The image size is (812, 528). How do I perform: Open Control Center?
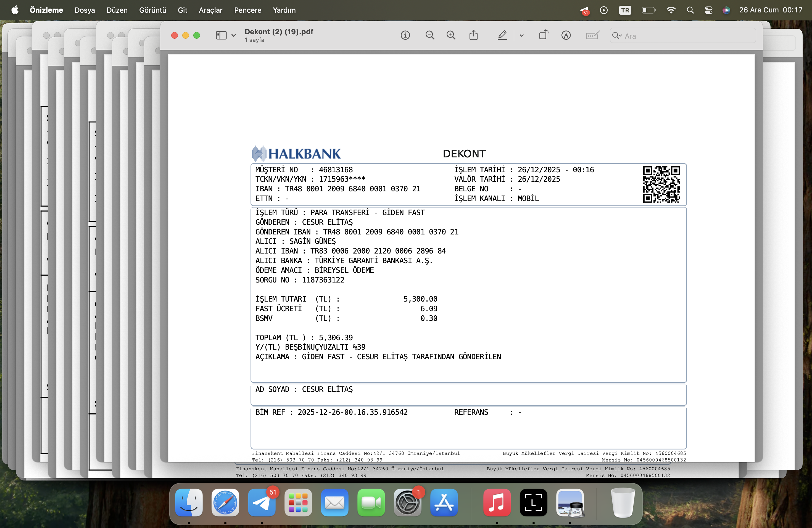coord(708,10)
